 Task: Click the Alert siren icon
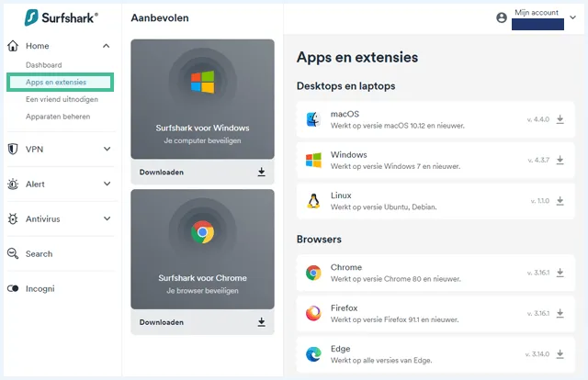point(13,184)
